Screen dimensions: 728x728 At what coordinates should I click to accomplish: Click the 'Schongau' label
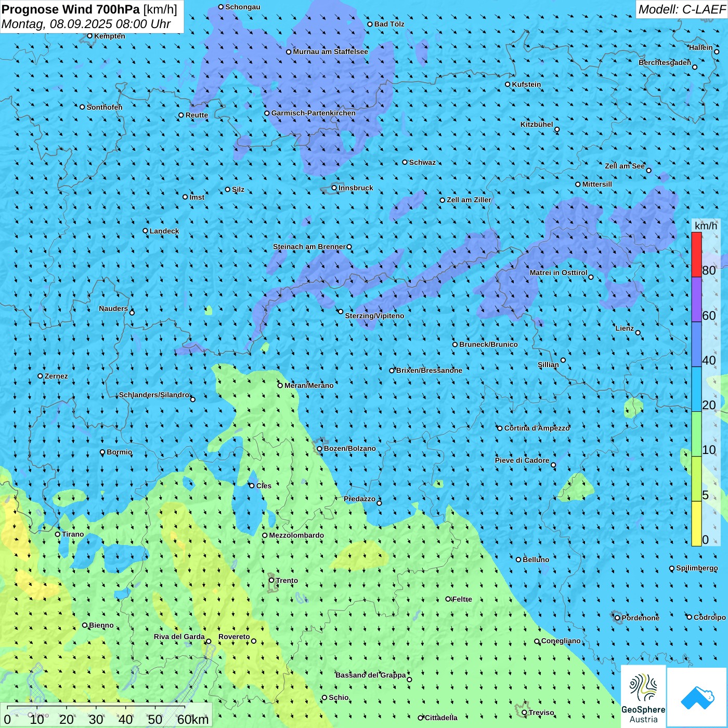(x=243, y=7)
